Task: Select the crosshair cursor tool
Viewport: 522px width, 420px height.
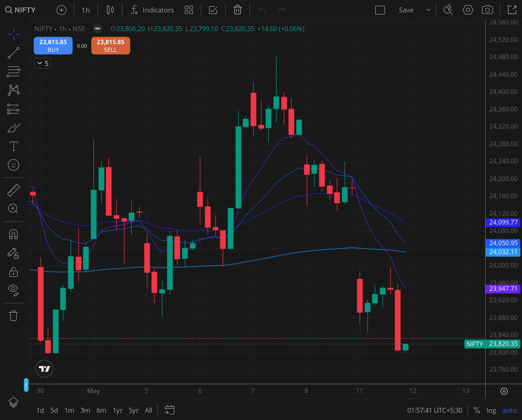Action: [13, 34]
